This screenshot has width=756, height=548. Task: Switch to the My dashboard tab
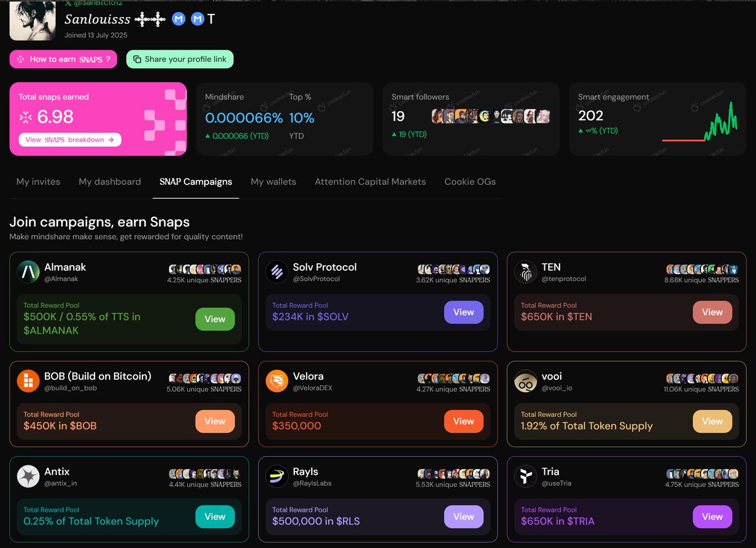tap(110, 181)
